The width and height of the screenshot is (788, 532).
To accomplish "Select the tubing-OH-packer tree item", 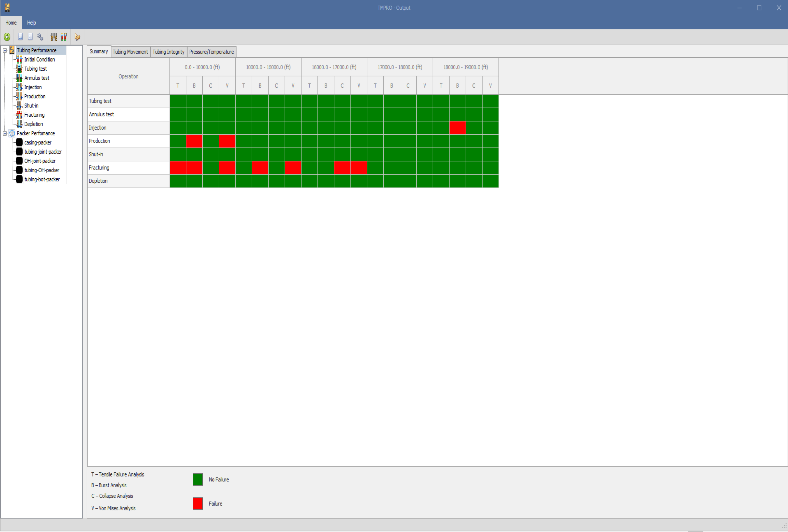I will click(x=41, y=170).
